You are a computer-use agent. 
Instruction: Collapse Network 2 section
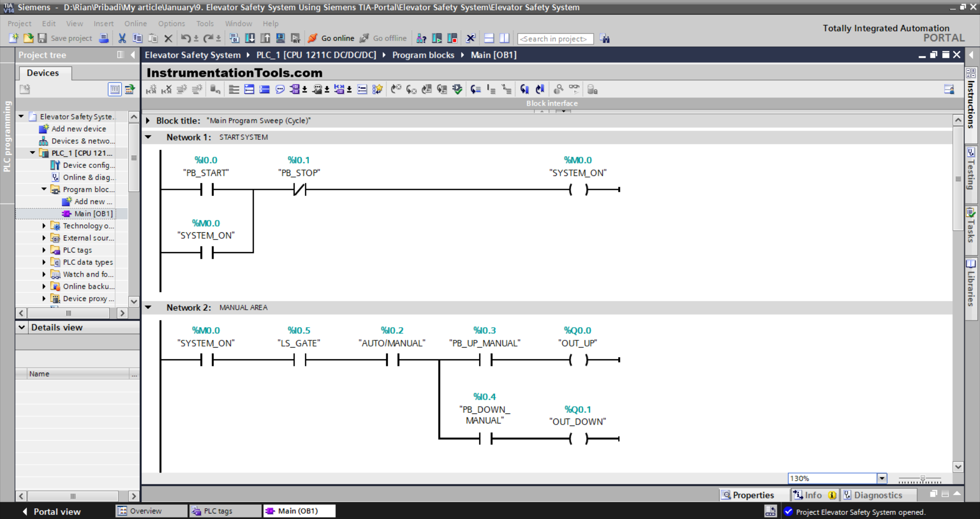tap(148, 308)
